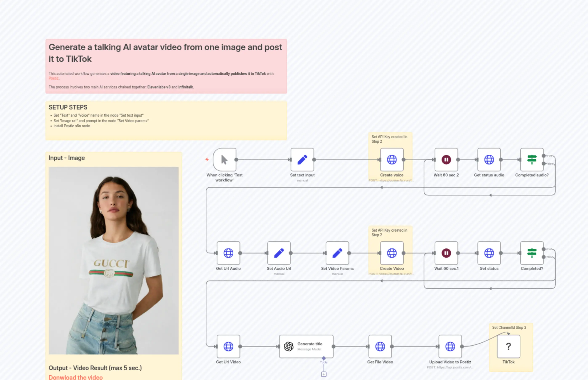The height and width of the screenshot is (380, 588).
Task: Click the plus icon below the Tools connector
Action: click(324, 374)
